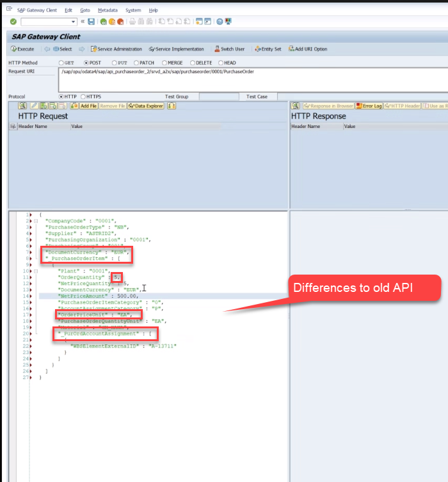Click the Entity Set button
The height and width of the screenshot is (482, 448).
pos(268,49)
